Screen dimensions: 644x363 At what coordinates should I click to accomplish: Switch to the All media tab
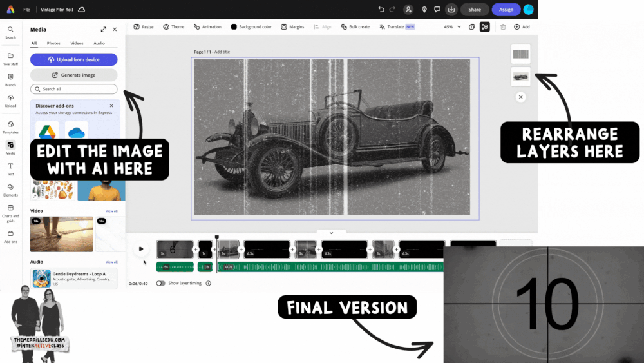pos(34,43)
